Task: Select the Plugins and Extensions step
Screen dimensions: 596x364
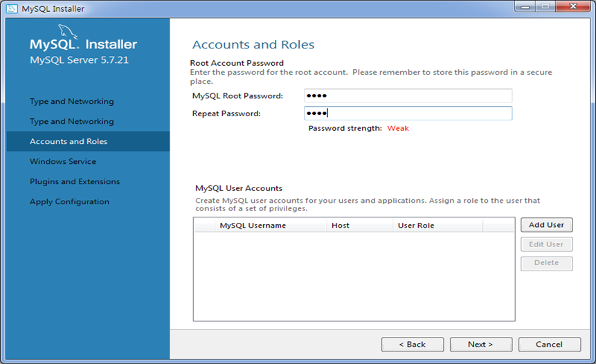Action: (75, 181)
